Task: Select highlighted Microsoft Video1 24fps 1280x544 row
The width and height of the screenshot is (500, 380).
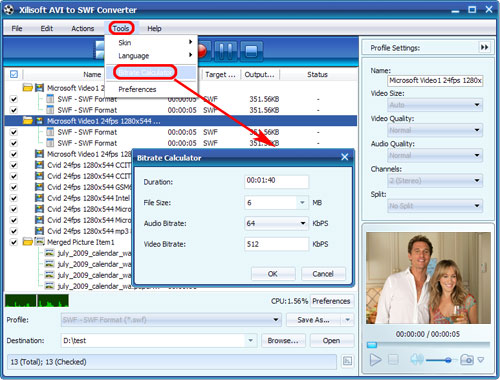Action: tap(180, 121)
